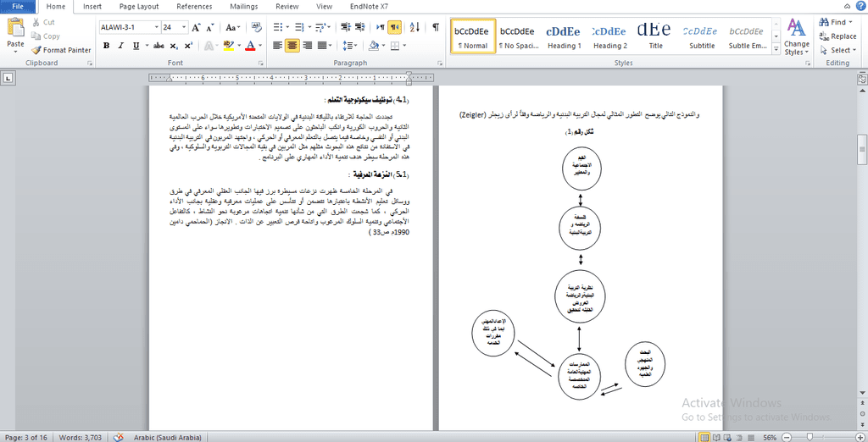Image resolution: width=868 pixels, height=442 pixels.
Task: Toggle Center alignment
Action: click(292, 46)
